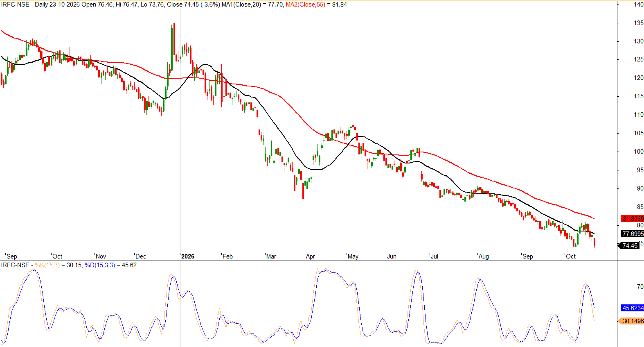Click the orange 30.1496 stochastic value marker
This screenshot has width=644, height=347.
(x=632, y=321)
